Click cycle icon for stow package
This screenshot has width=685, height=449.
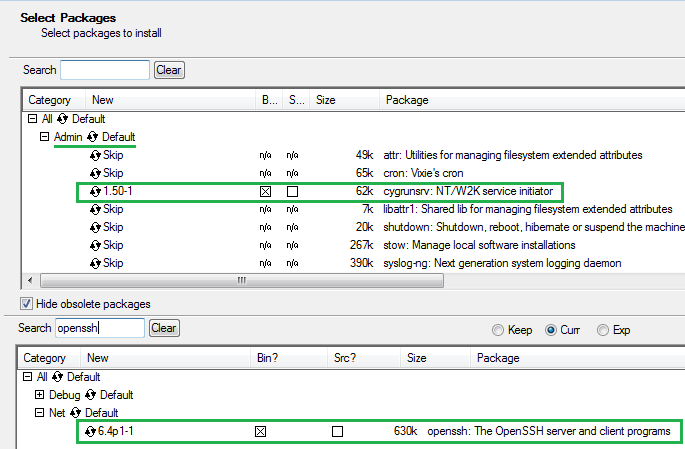tap(96, 245)
